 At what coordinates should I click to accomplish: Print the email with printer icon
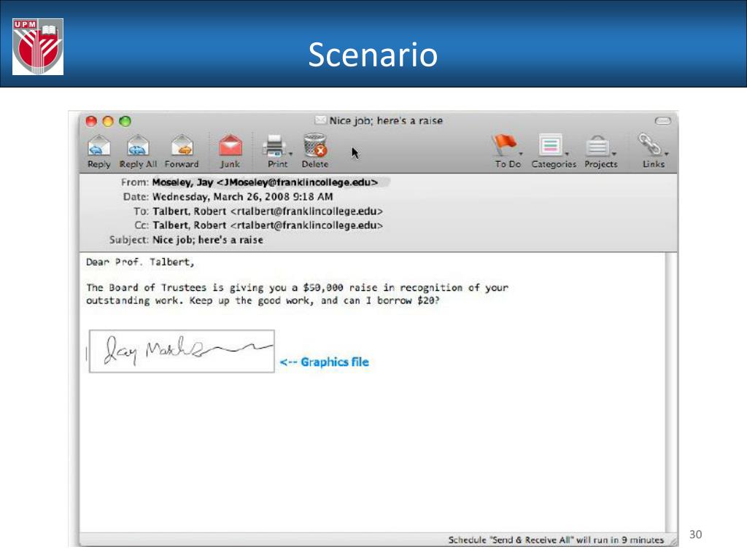click(274, 146)
